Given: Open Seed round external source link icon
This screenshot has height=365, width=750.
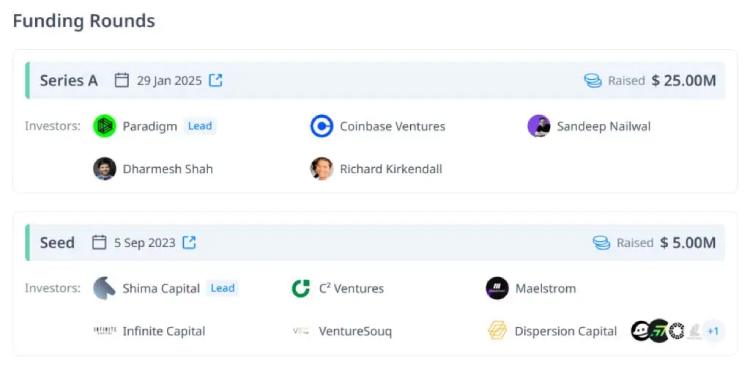Looking at the screenshot, I should point(189,243).
